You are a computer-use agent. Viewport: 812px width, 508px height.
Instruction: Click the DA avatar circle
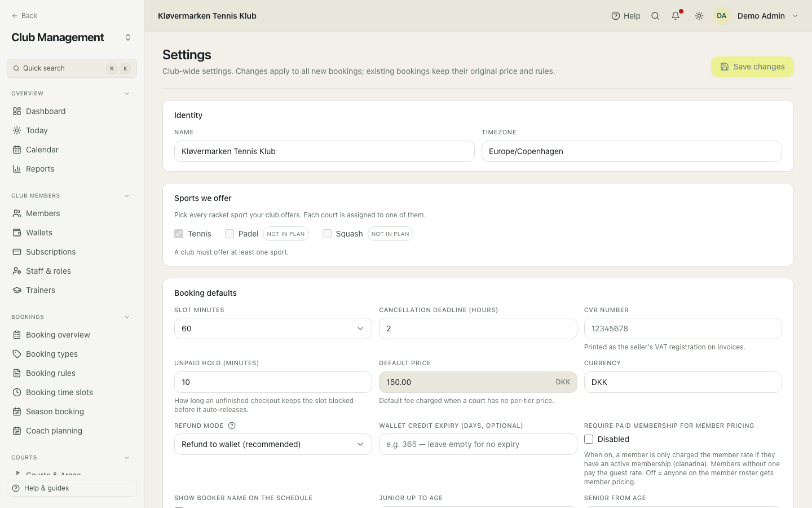point(722,16)
